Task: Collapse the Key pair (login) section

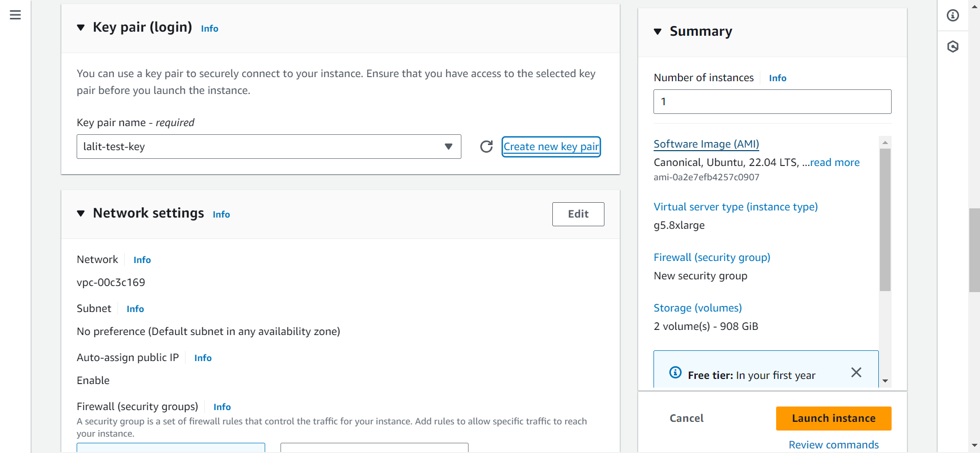Action: (x=81, y=28)
